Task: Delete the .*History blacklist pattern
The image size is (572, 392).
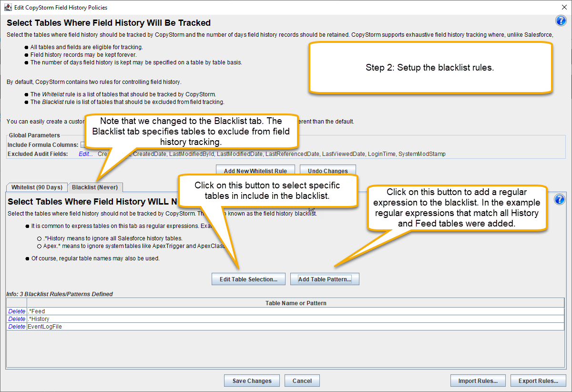Action: (17, 319)
